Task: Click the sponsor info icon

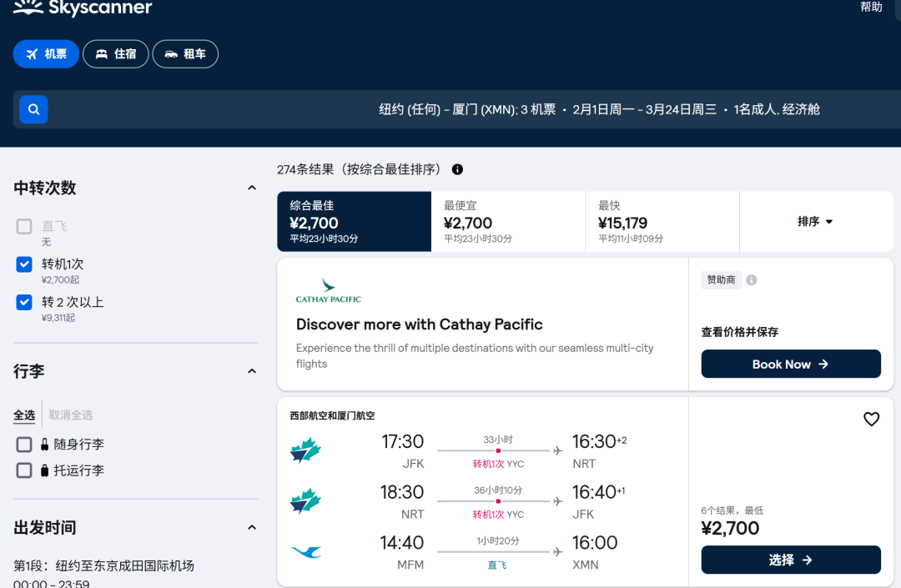Action: point(751,280)
